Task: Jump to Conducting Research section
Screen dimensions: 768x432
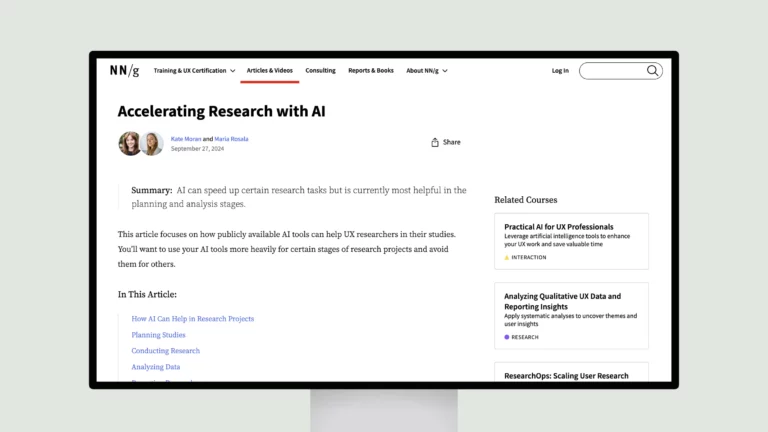Action: coord(166,351)
